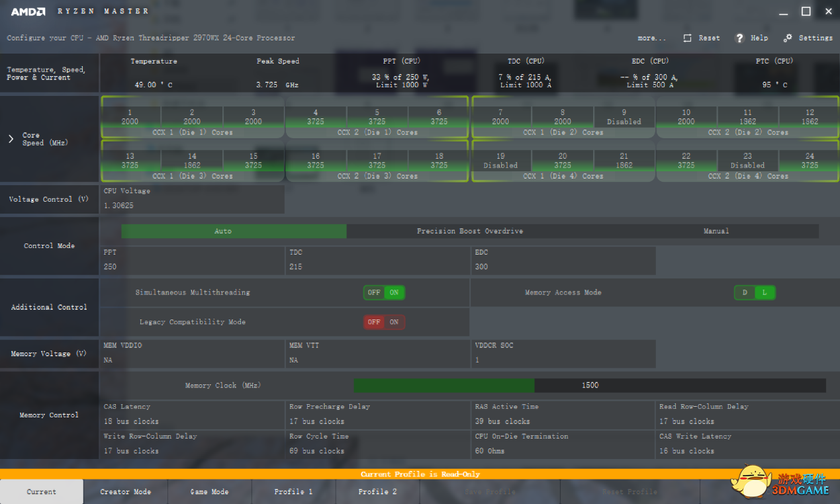840x504 pixels.
Task: Select core 14 speed cell
Action: click(192, 161)
